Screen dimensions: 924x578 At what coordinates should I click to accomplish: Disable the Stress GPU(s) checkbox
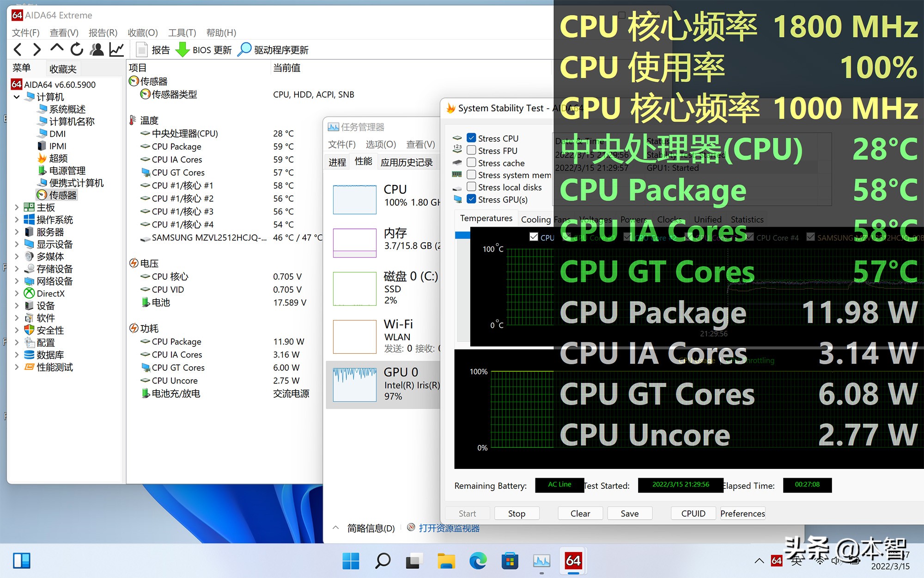471,199
